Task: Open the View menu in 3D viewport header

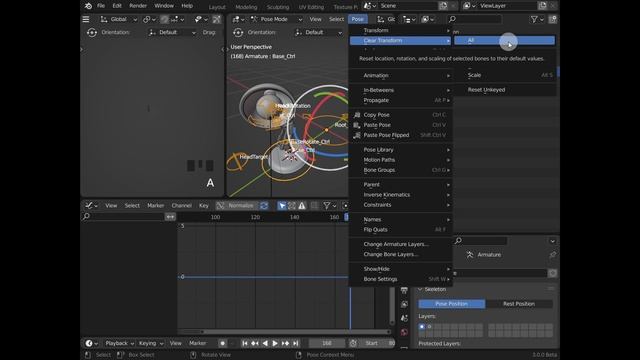Action: pyautogui.click(x=315, y=19)
